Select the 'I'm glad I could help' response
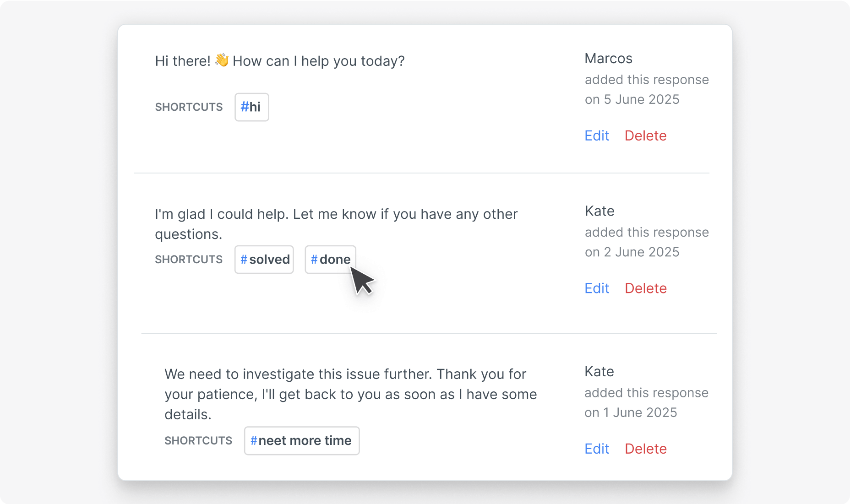The width and height of the screenshot is (850, 504). coord(337,223)
